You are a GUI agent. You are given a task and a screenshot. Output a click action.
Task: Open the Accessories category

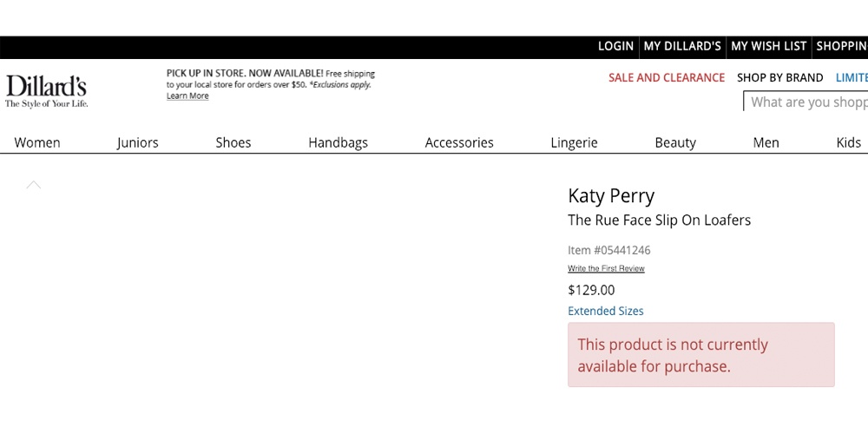point(459,142)
